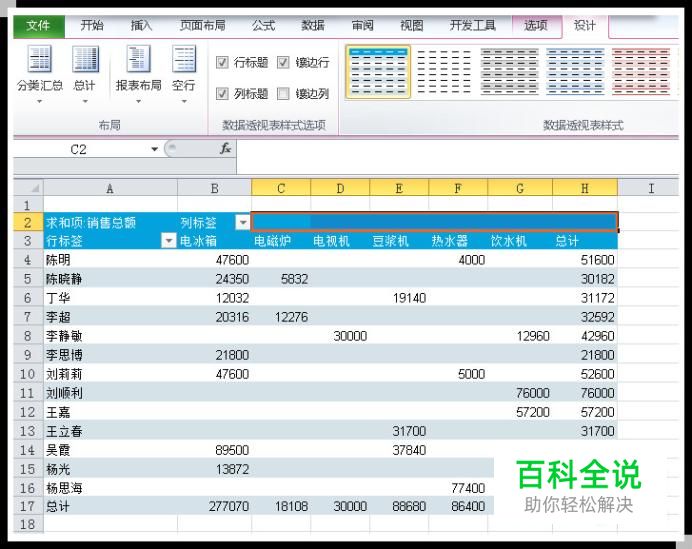Select column B header
This screenshot has height=549, width=692.
pyautogui.click(x=214, y=188)
